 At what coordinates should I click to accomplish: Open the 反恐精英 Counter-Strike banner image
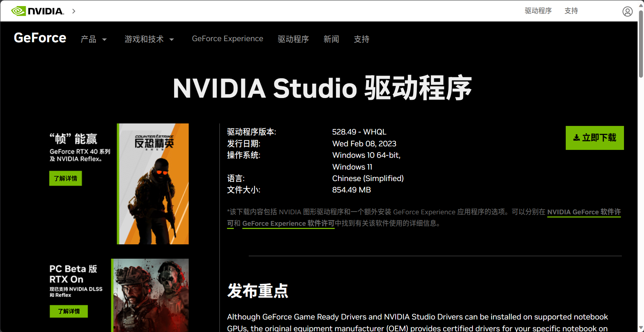[153, 184]
